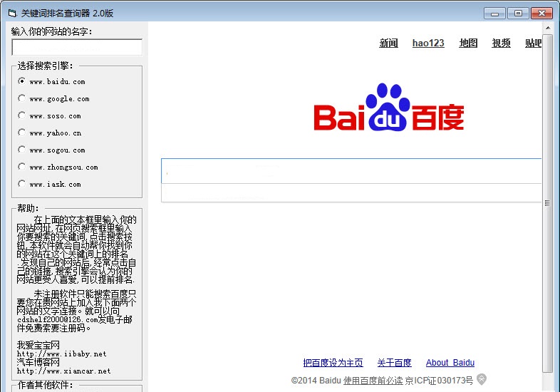560x392 pixels.
Task: Click the scrollbar's up arrow
Action: 548,28
